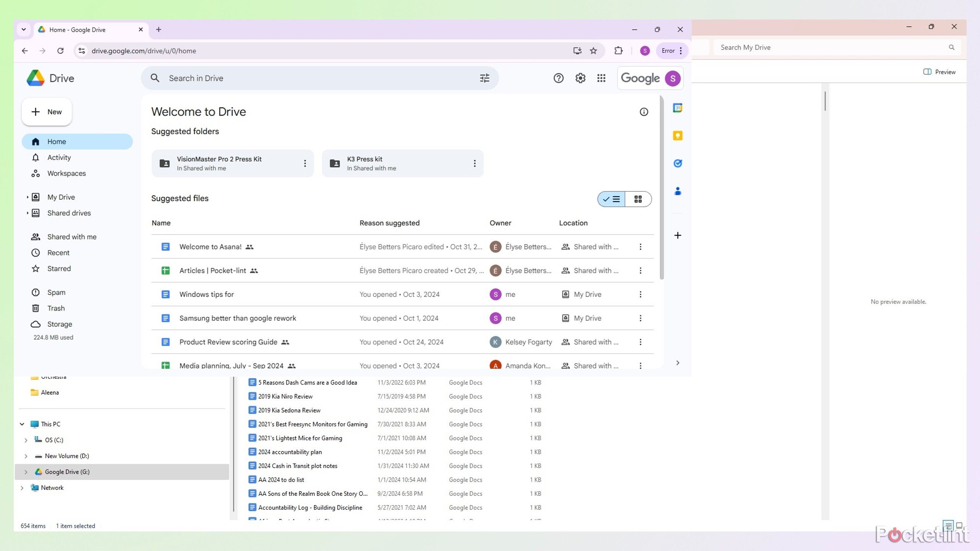Bookmark this page with star icon
This screenshot has height=551, width=980.
pyautogui.click(x=593, y=51)
